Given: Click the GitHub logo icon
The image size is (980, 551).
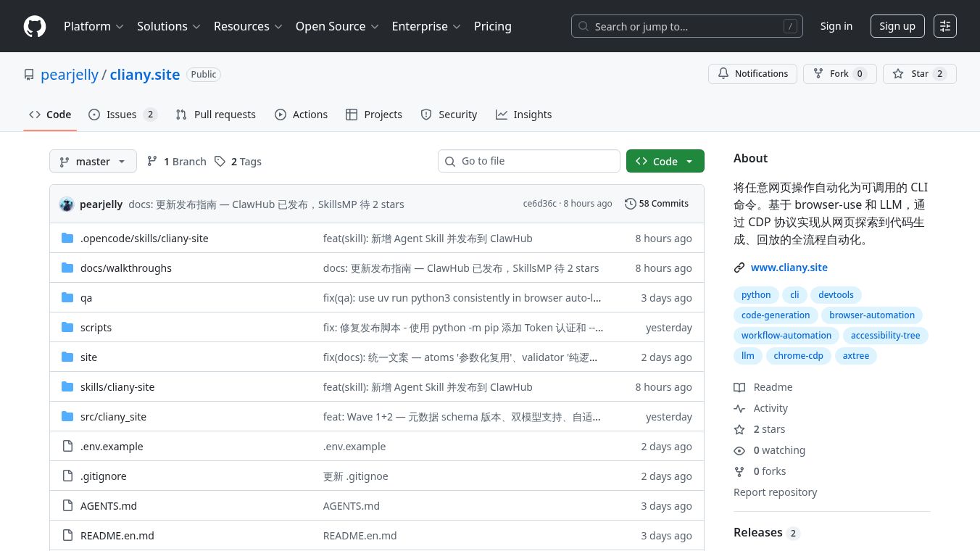Looking at the screenshot, I should coord(34,26).
